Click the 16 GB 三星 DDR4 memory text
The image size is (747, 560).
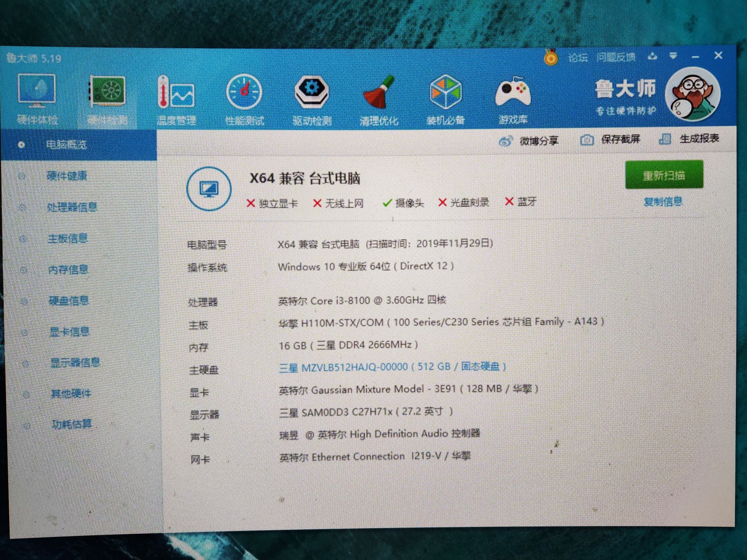[x=348, y=345]
